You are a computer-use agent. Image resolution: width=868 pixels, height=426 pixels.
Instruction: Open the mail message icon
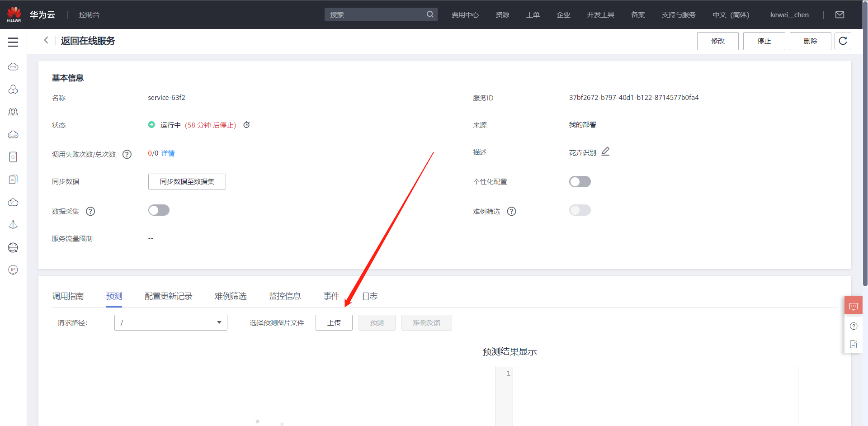[840, 15]
